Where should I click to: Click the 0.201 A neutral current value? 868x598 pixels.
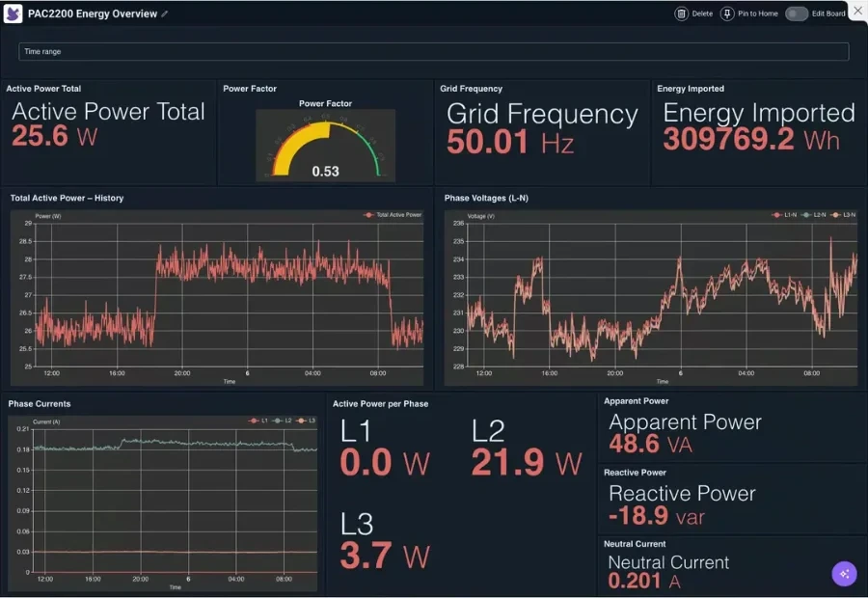tap(644, 582)
